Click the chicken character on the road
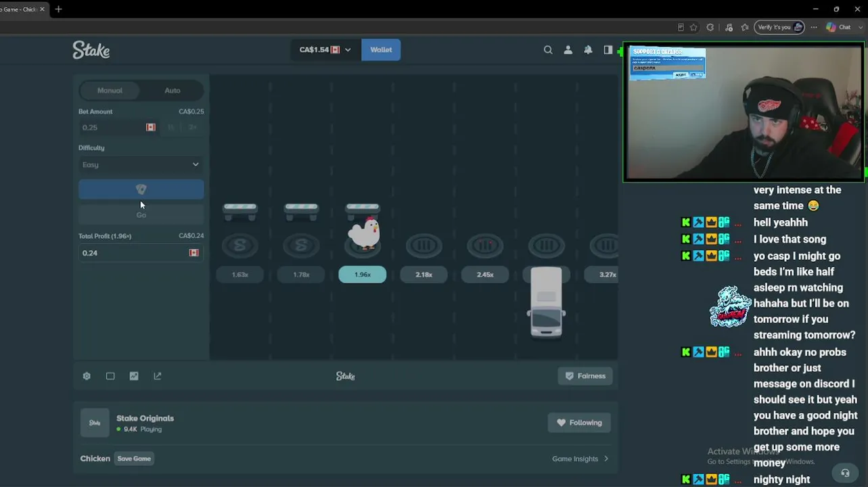Viewport: 868px width, 487px height. (x=364, y=233)
